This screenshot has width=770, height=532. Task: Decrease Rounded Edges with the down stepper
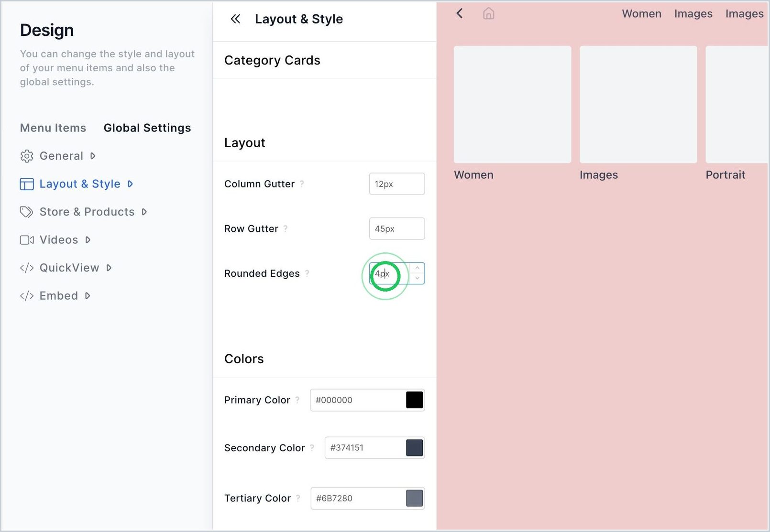coord(418,279)
